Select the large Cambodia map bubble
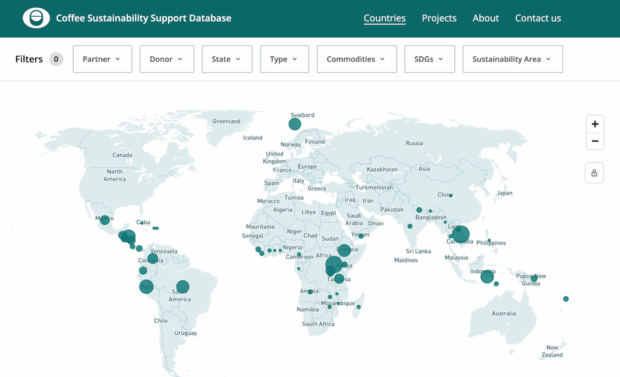The height and width of the screenshot is (377, 620). (461, 234)
